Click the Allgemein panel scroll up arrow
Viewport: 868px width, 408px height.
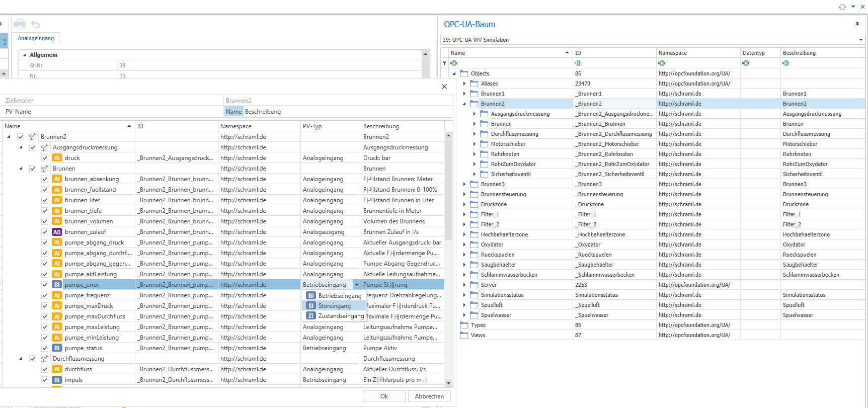[x=426, y=54]
